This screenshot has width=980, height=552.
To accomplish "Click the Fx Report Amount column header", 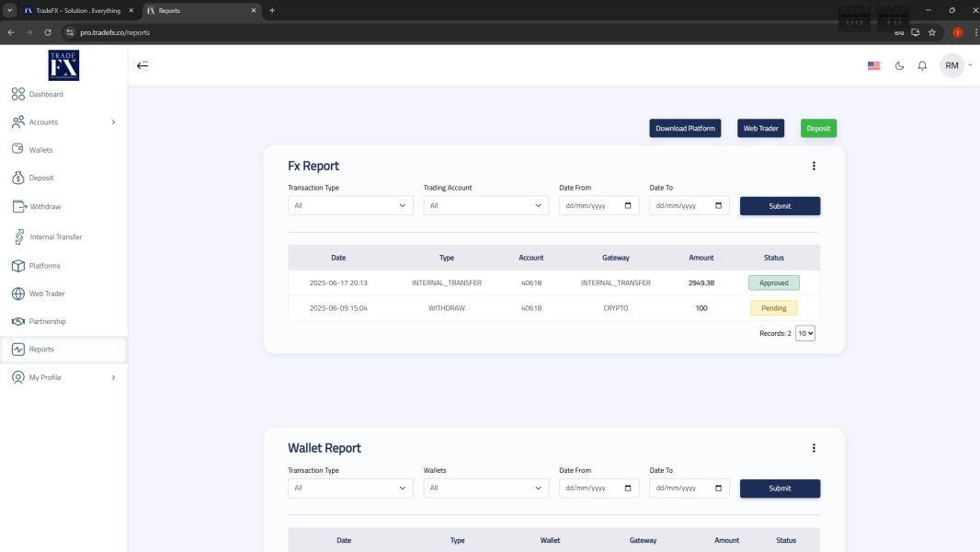I will (x=701, y=258).
